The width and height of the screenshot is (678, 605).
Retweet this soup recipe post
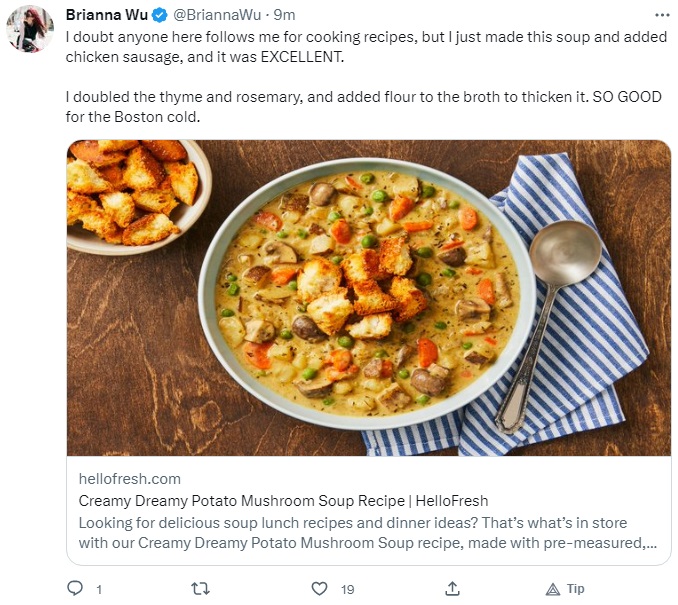[201, 589]
